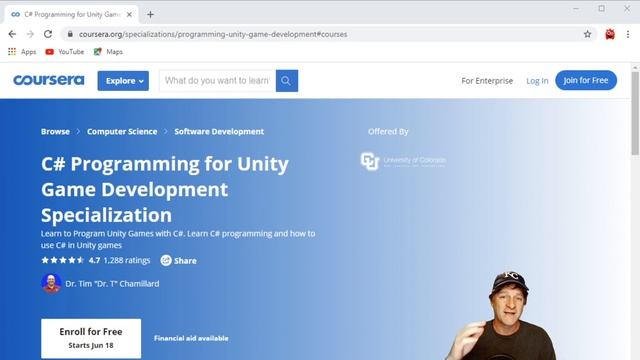The image size is (640, 360).
Task: Click the Coursera logo
Action: click(49, 80)
